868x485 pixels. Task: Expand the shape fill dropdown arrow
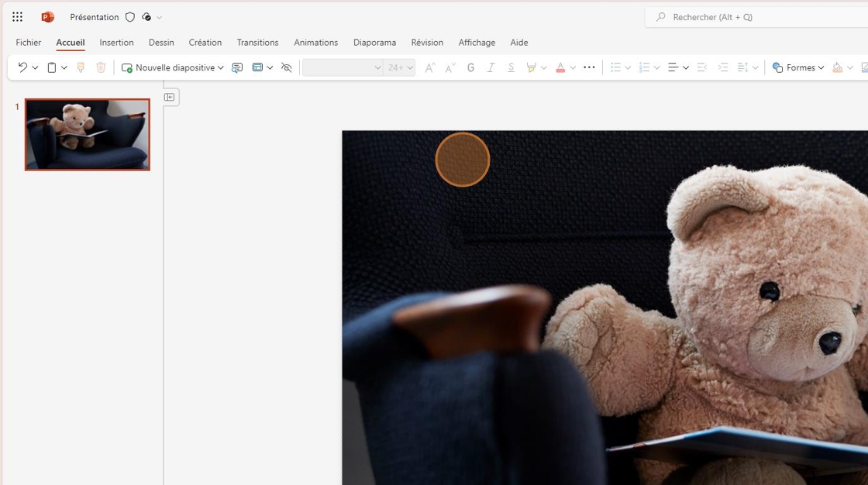click(x=849, y=67)
